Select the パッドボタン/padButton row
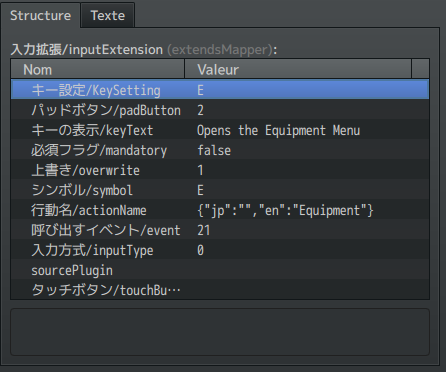The height and width of the screenshot is (372, 446). tap(220, 110)
